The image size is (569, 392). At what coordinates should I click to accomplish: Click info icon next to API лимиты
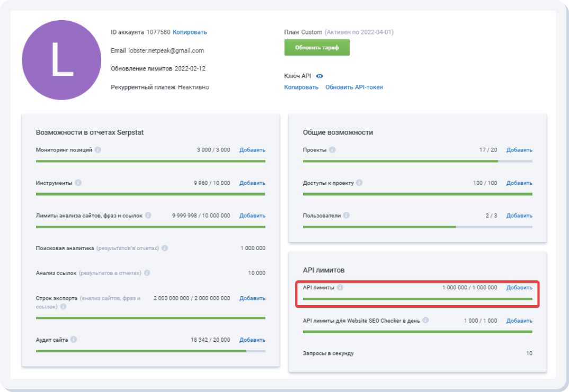click(x=340, y=288)
